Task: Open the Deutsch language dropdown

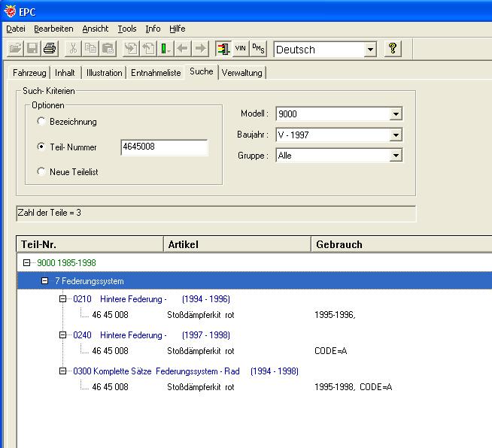Action: coord(370,50)
